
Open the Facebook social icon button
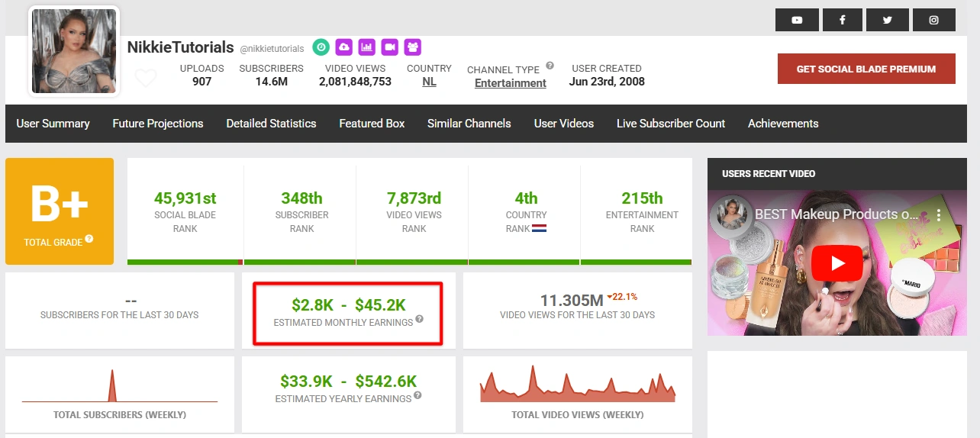(843, 20)
